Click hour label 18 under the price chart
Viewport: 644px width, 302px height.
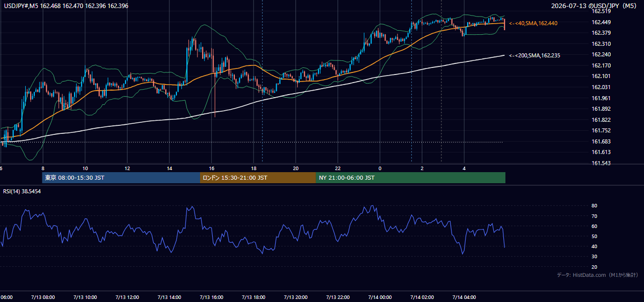(253, 168)
